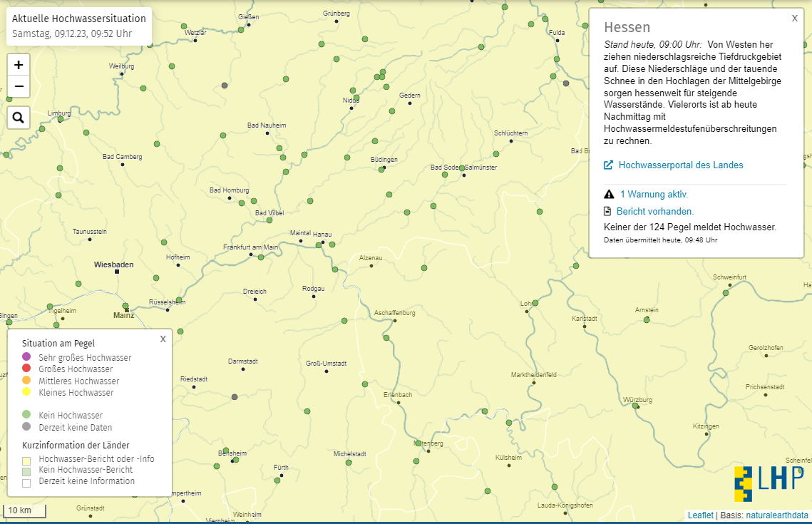This screenshot has width=812, height=524.
Task: Zoom in with the plus button
Action: (19, 64)
